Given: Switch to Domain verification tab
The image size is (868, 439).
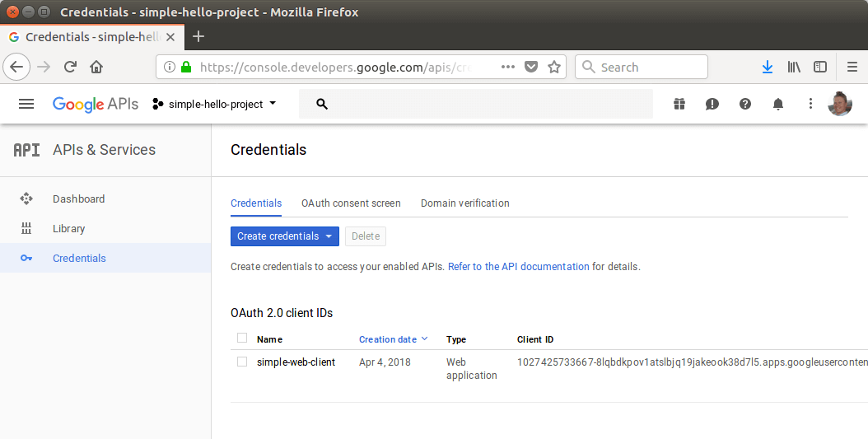Looking at the screenshot, I should 464,203.
